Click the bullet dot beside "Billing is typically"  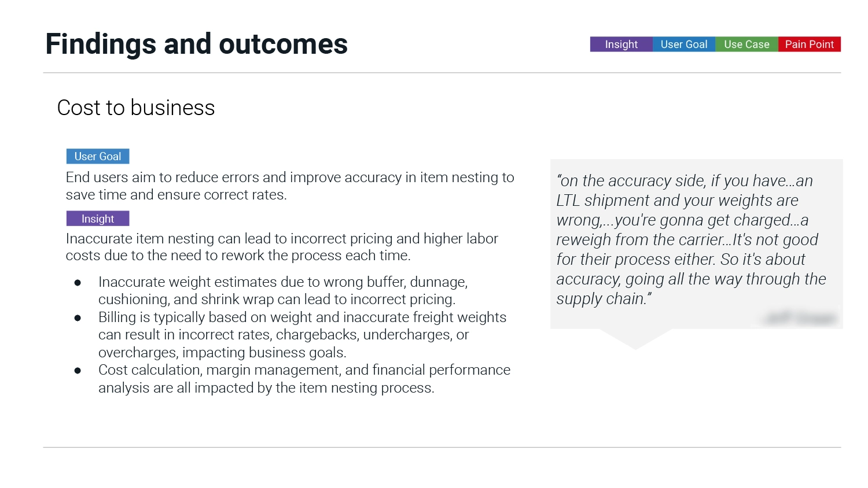[x=78, y=318]
